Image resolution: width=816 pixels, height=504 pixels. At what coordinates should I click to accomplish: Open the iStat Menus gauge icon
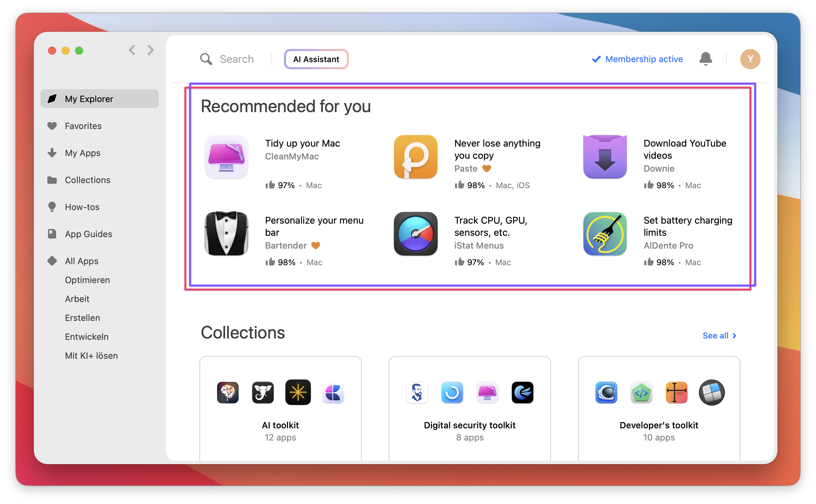[416, 234]
